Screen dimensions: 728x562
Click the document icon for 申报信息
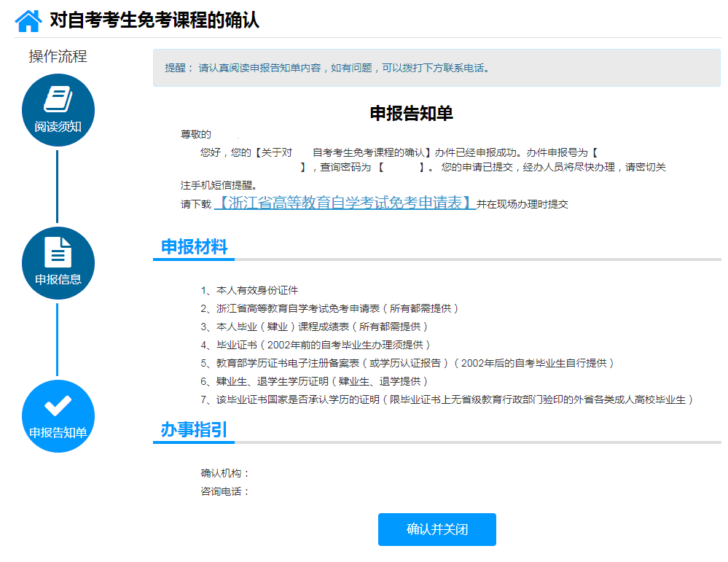58,252
